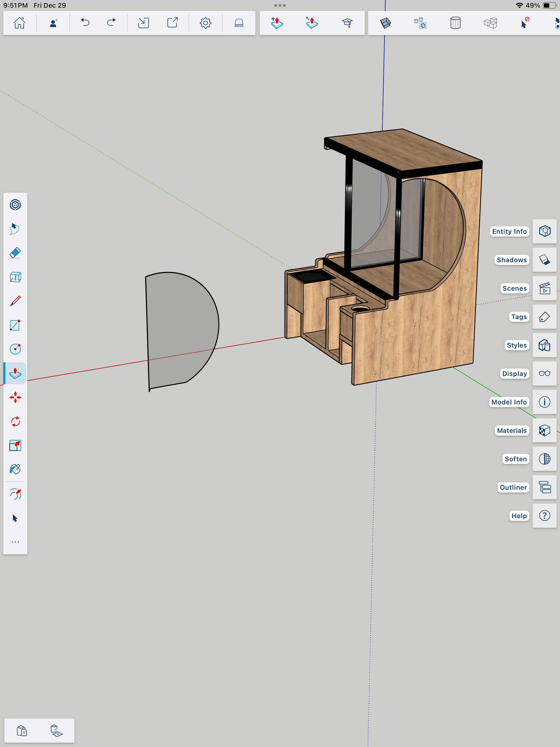Go to Home screen

pos(19,23)
